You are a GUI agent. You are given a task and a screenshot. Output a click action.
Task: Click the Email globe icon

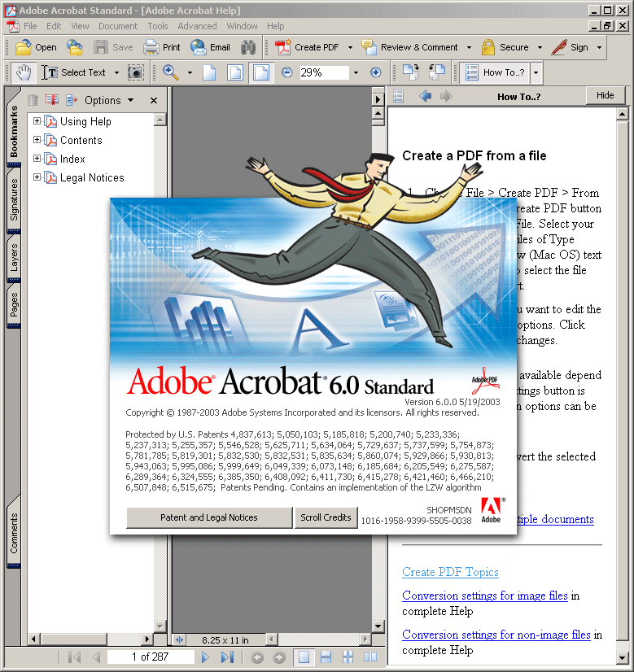(x=199, y=47)
